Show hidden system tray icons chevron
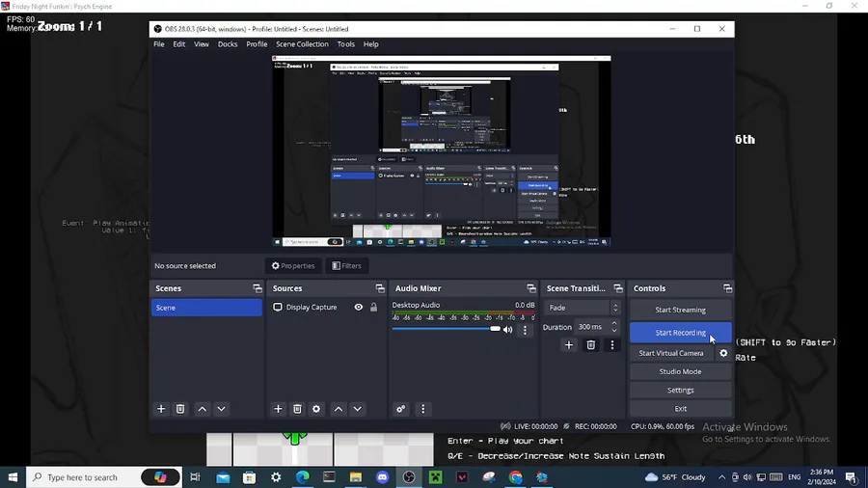 click(x=721, y=477)
